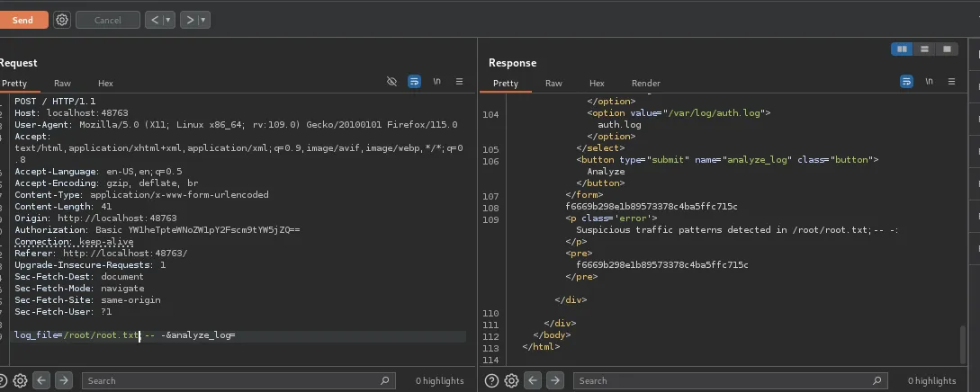Click the Response Search input field
This screenshot has height=392, width=980.
tap(730, 380)
